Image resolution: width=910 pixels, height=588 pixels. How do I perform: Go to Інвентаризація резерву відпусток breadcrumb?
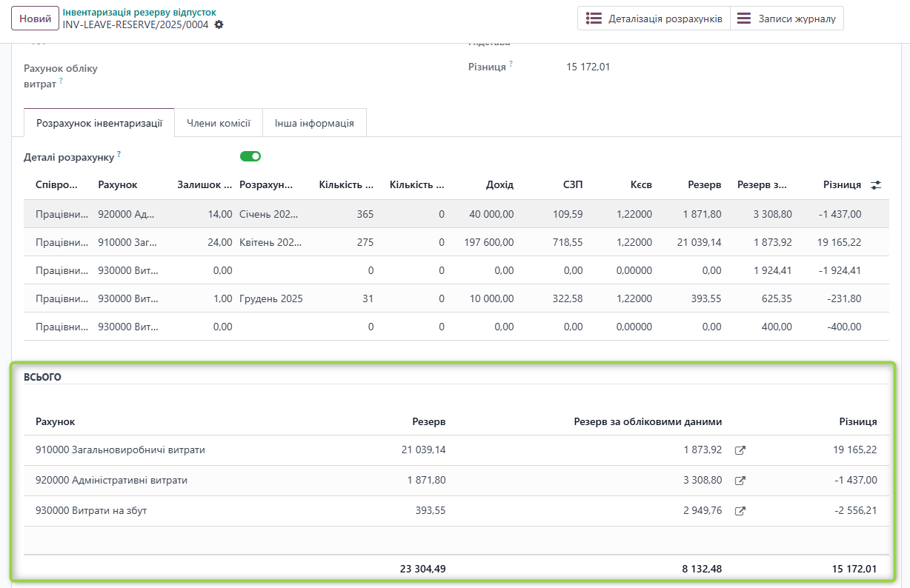[x=139, y=13]
